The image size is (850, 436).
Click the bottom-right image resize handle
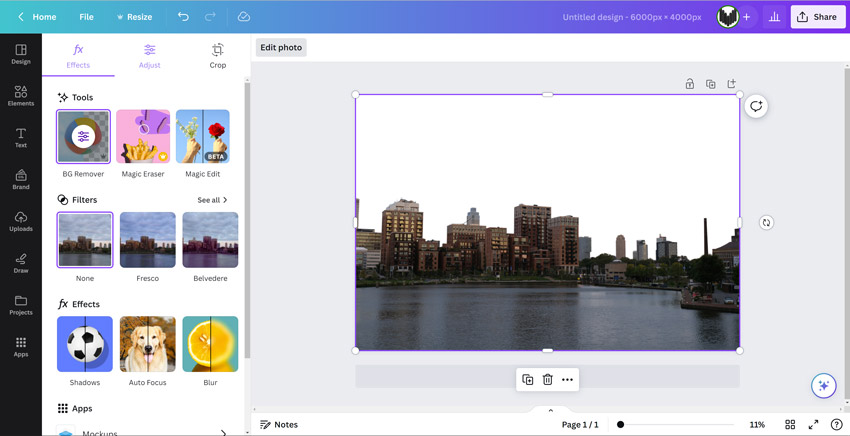pyautogui.click(x=740, y=351)
